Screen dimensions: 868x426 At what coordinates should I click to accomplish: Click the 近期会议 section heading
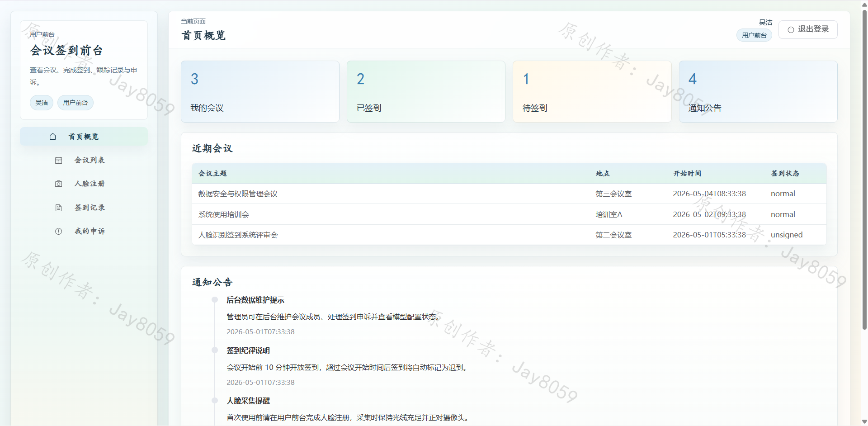pos(212,148)
